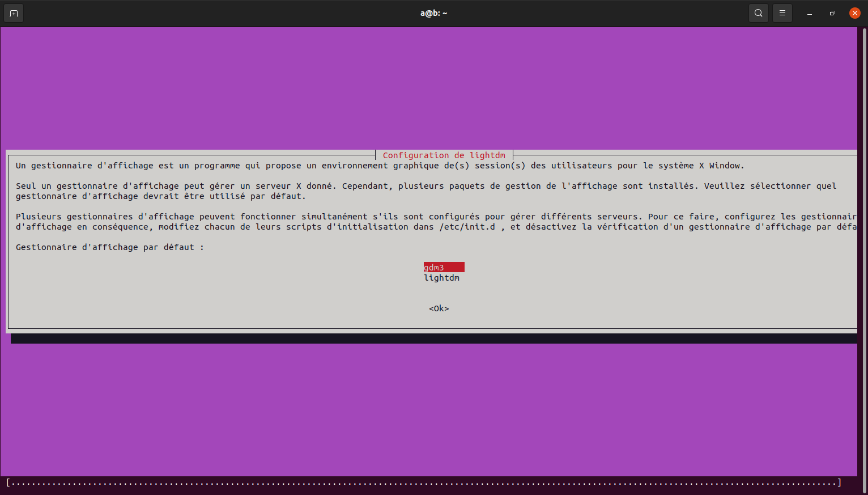Confirm with the <Ok> button
This screenshot has height=495, width=868.
439,308
